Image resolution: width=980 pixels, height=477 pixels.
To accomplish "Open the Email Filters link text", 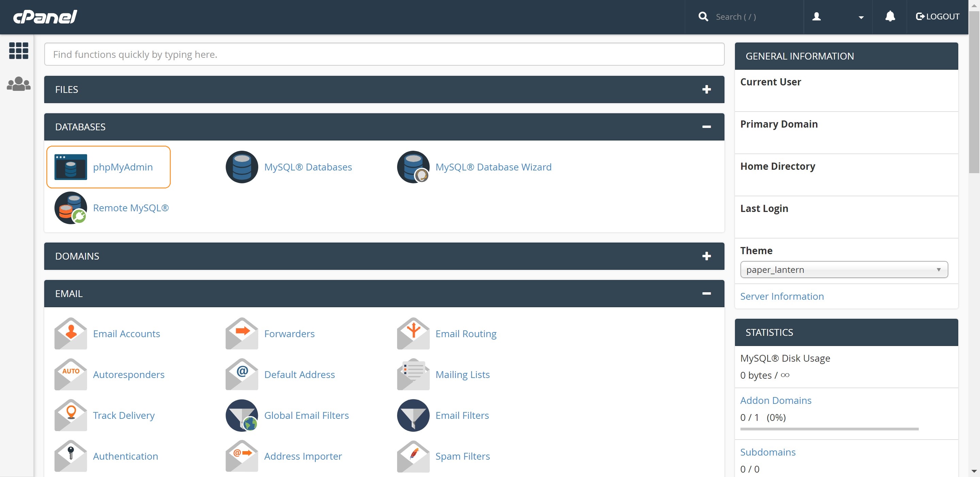I will tap(462, 415).
